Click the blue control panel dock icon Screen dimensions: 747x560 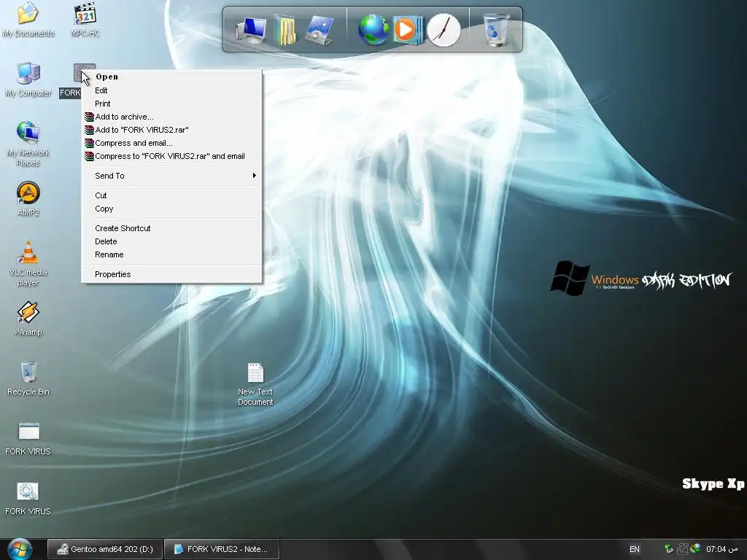click(x=320, y=30)
